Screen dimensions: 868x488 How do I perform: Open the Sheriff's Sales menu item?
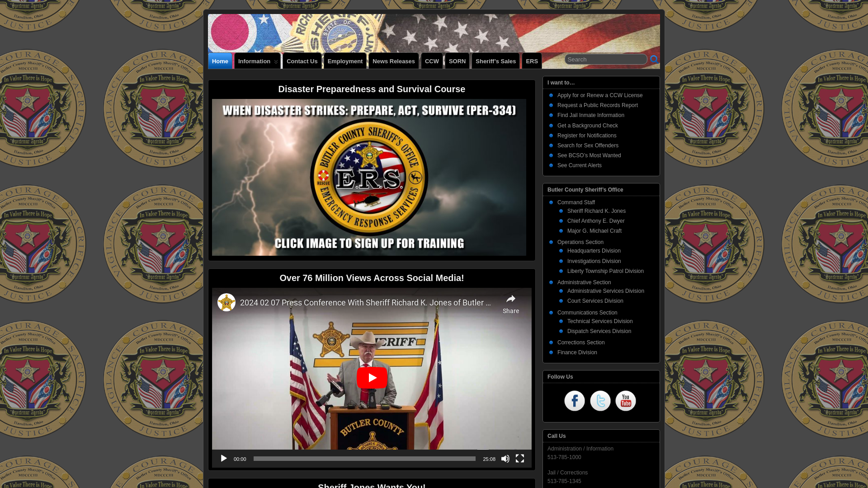(495, 61)
